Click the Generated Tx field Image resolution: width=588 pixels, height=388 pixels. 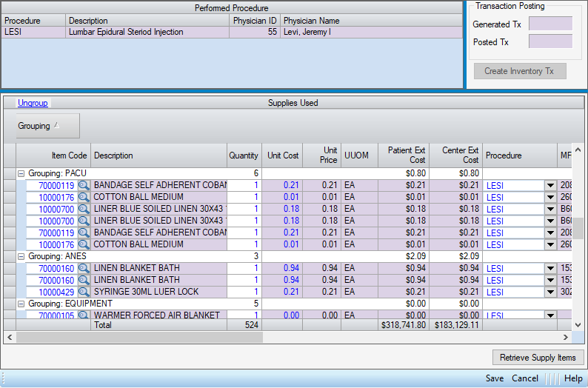pyautogui.click(x=550, y=24)
